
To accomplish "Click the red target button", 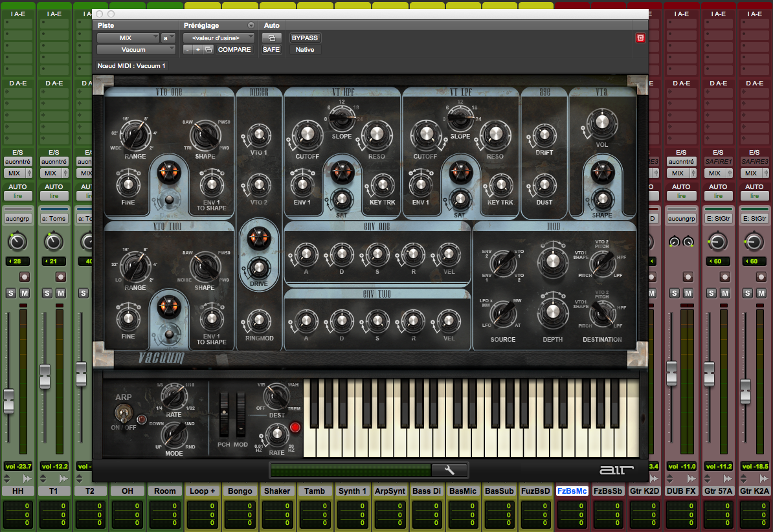I will pyautogui.click(x=640, y=38).
